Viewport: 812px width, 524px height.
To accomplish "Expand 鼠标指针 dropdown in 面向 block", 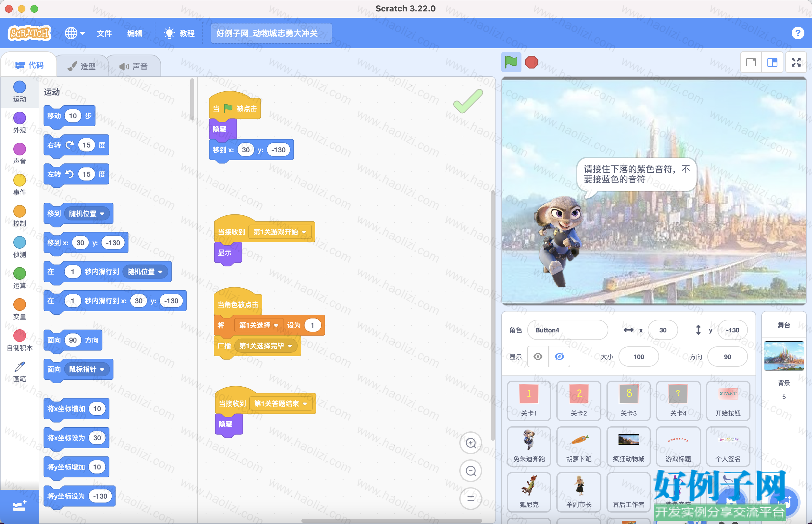I will coord(87,370).
